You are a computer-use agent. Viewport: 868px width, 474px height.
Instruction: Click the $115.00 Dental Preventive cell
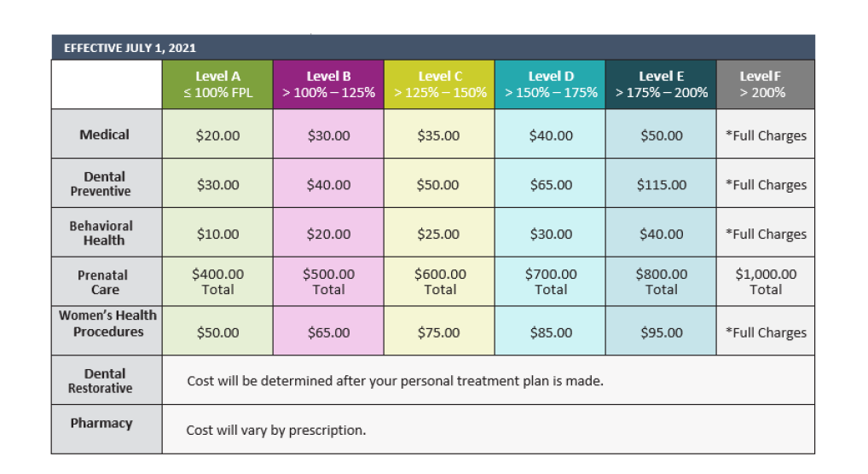(x=661, y=183)
